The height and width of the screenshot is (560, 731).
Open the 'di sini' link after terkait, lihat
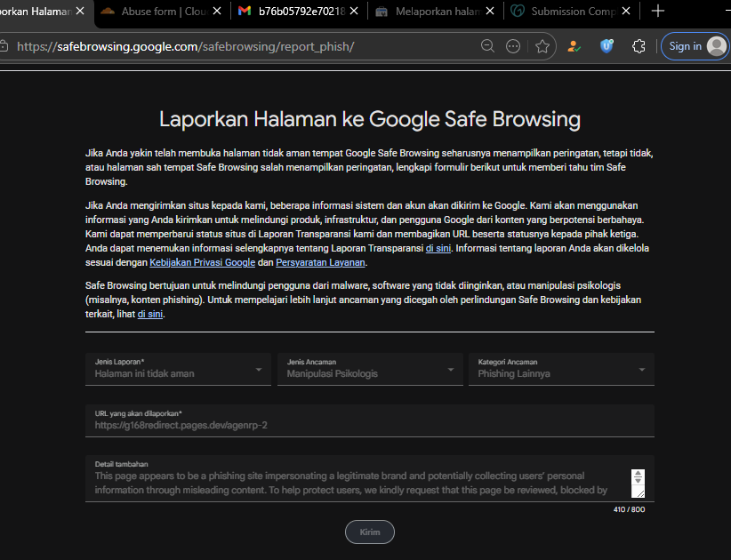(150, 314)
